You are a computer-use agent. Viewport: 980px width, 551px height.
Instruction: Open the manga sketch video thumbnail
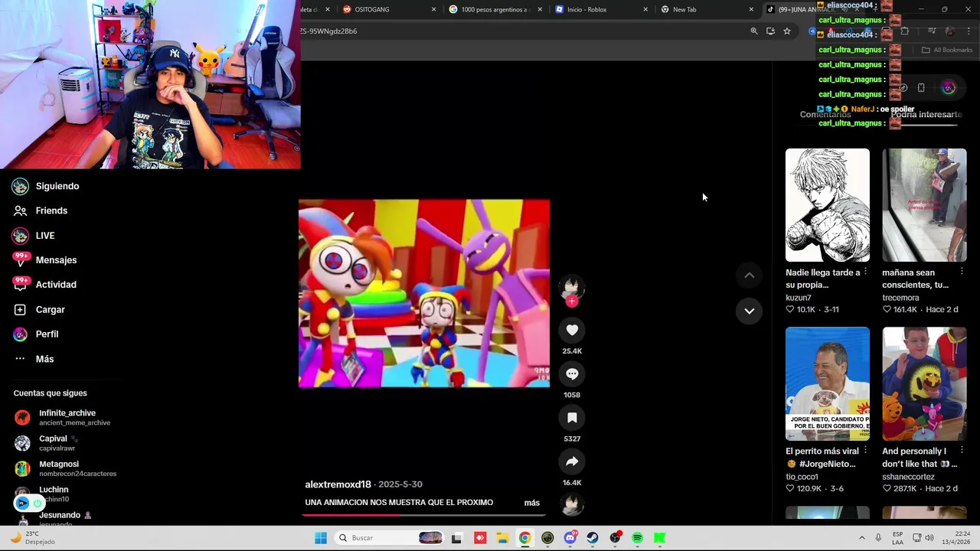828,205
